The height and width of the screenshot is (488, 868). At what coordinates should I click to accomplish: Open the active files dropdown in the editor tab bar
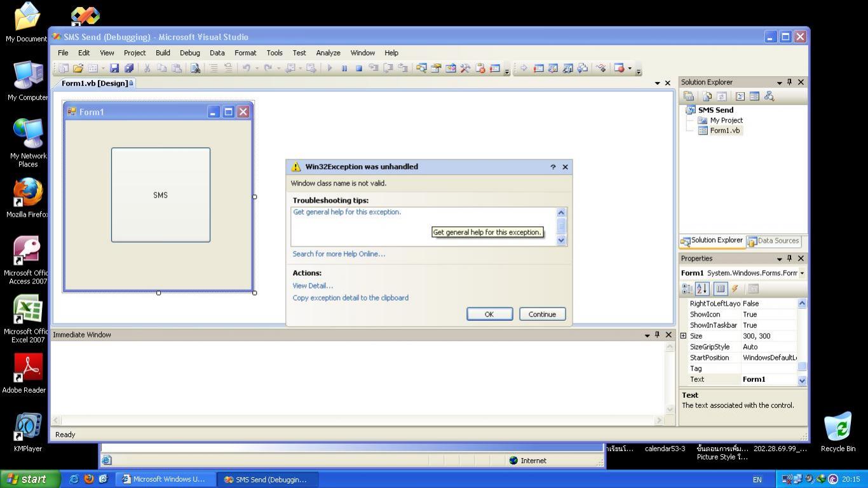pos(657,83)
